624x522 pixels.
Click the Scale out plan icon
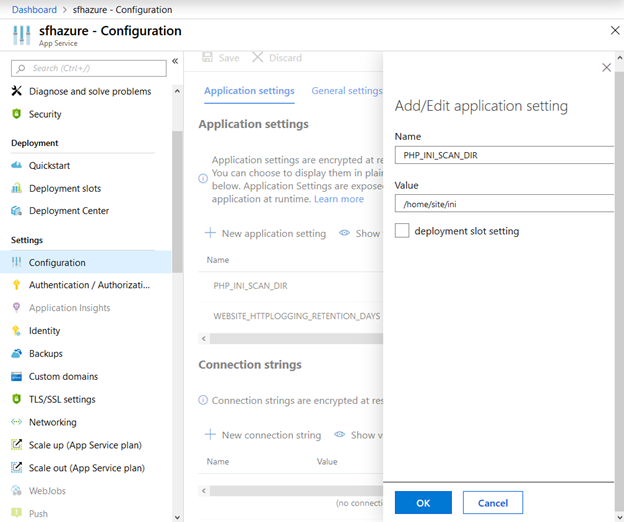click(x=16, y=467)
